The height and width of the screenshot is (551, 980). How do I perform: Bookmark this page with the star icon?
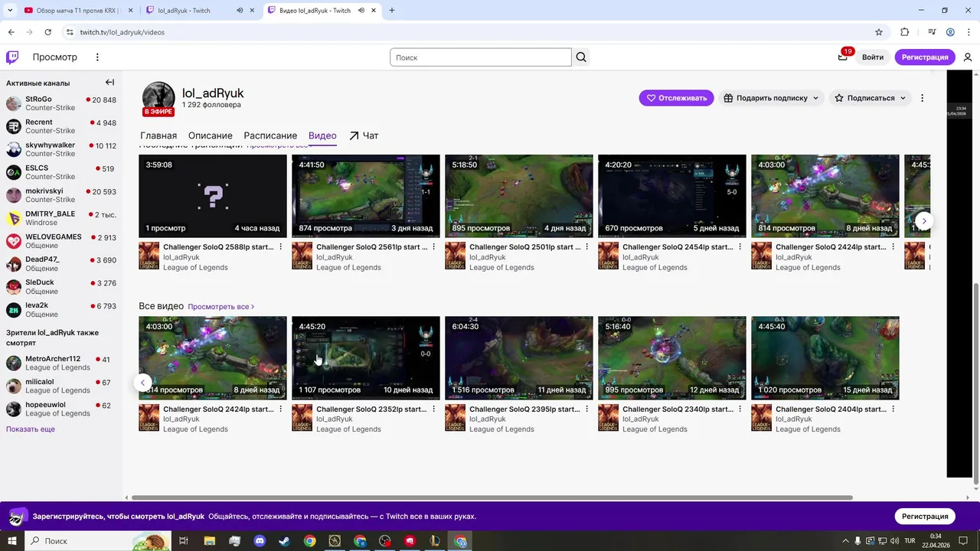click(879, 32)
